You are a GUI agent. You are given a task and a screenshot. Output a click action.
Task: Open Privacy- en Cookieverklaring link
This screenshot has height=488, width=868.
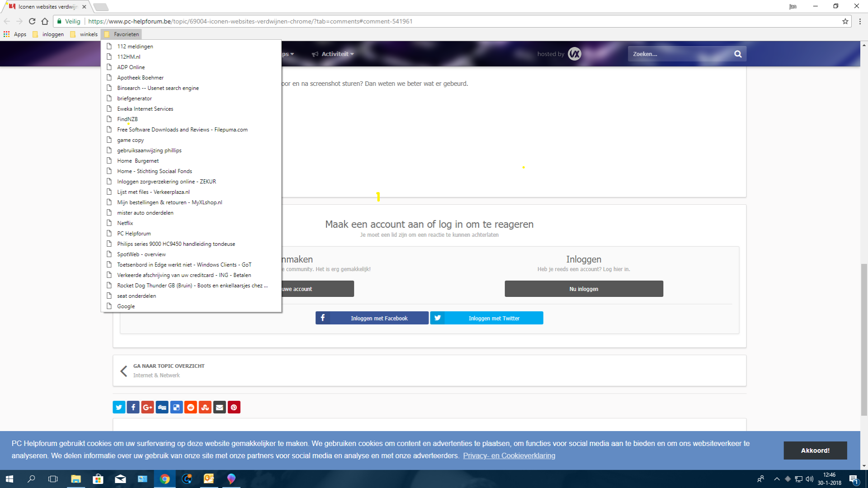(509, 455)
